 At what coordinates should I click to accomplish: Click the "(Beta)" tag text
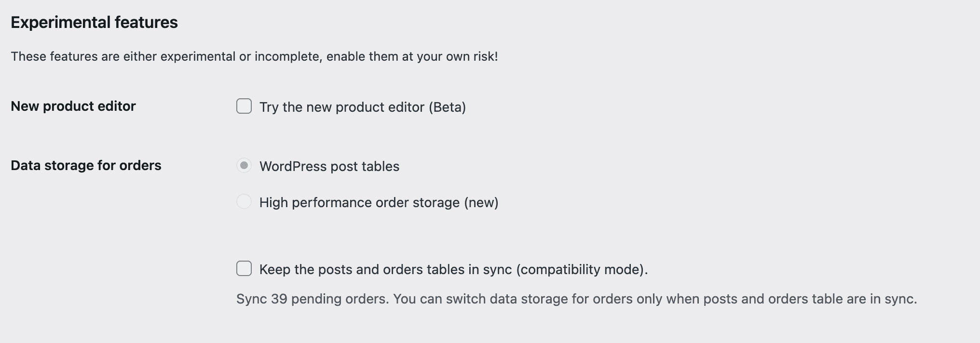(447, 107)
